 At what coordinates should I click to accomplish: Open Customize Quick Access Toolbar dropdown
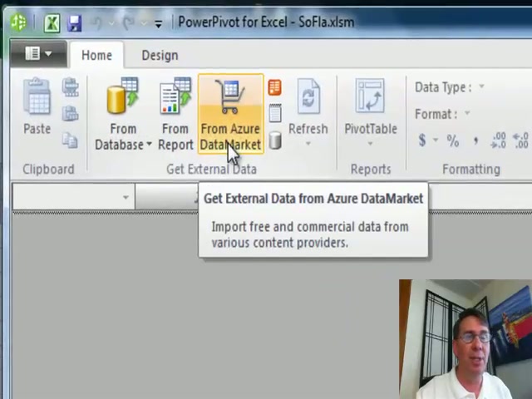pyautogui.click(x=158, y=24)
